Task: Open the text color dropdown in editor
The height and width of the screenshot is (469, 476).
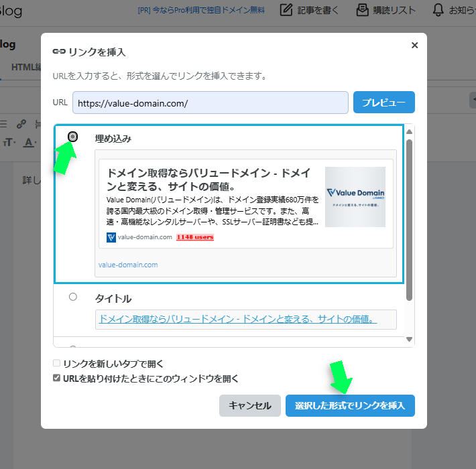Action: tap(29, 142)
